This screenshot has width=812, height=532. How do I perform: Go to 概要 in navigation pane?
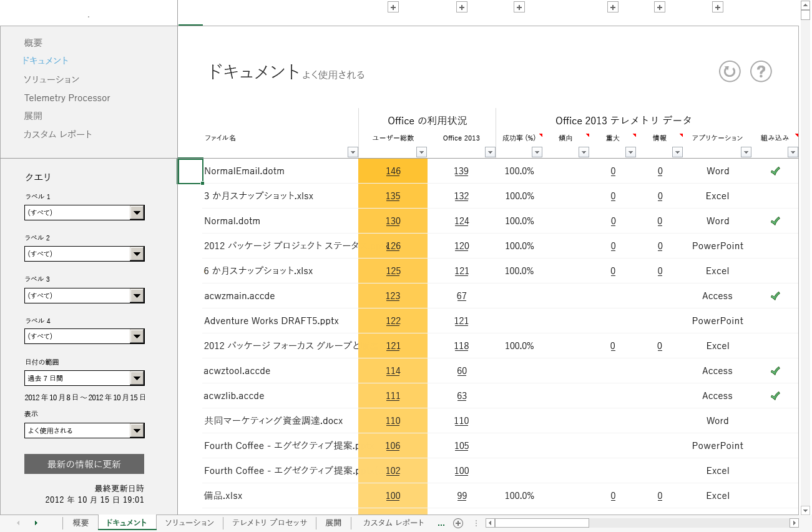point(33,43)
